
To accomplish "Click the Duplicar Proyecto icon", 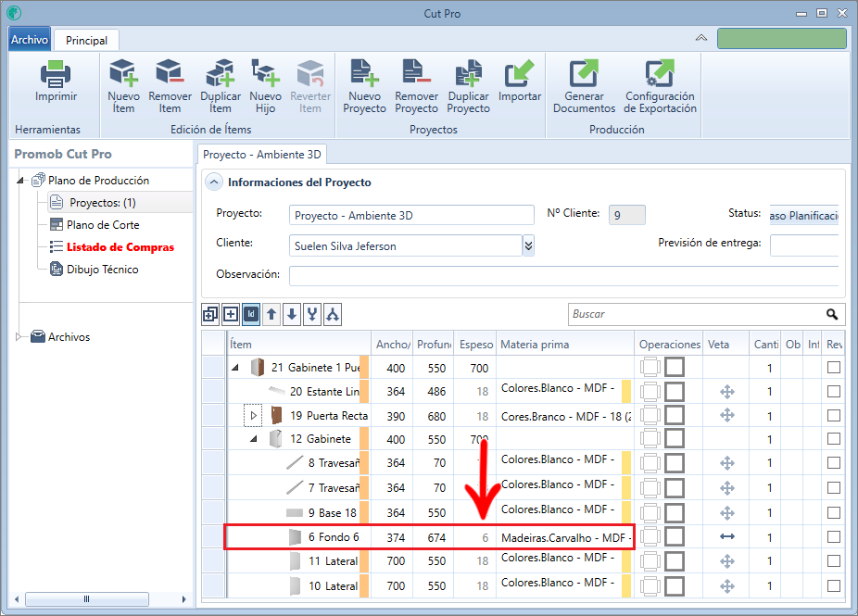I will point(469,73).
